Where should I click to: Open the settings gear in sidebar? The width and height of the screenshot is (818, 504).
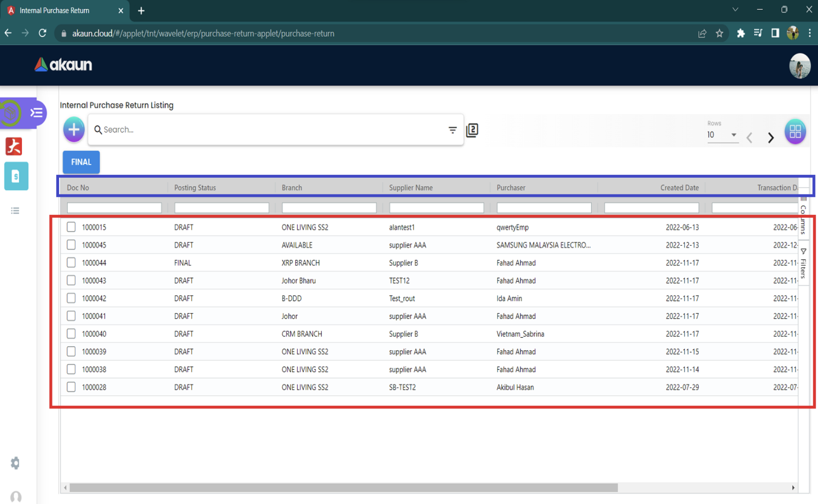click(x=15, y=463)
